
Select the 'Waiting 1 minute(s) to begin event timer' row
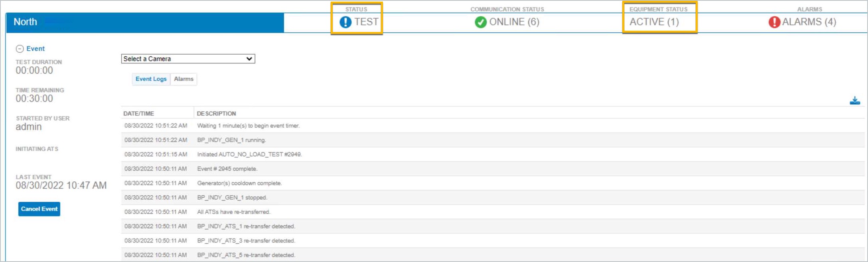[x=493, y=125]
